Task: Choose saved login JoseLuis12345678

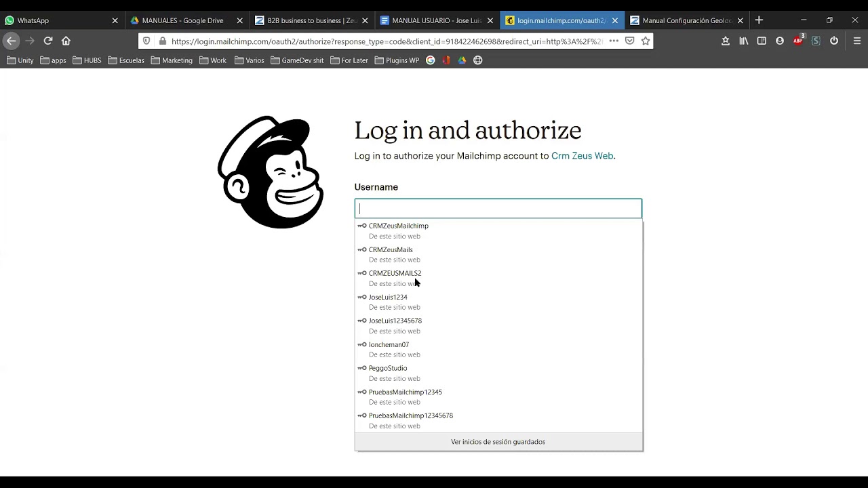Action: click(498, 325)
